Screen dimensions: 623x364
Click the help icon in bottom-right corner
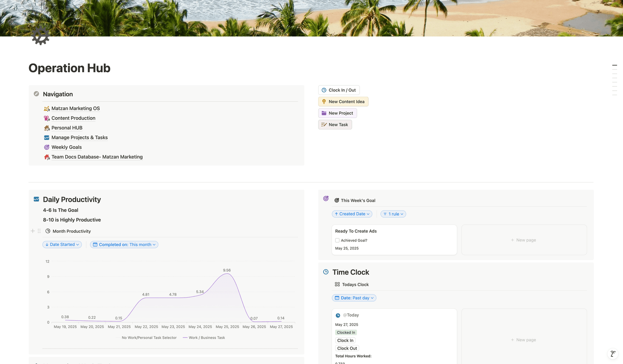point(613,354)
